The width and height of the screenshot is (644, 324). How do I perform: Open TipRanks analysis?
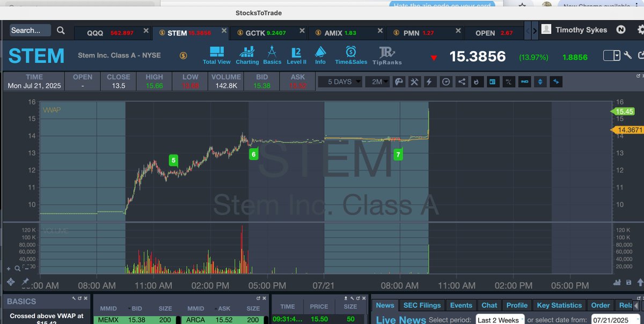387,55
